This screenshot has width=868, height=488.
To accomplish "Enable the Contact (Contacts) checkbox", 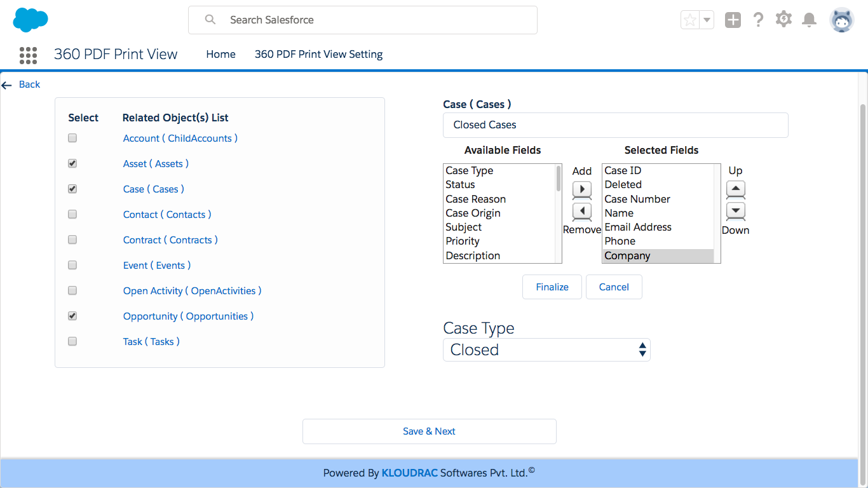I will tap(72, 214).
